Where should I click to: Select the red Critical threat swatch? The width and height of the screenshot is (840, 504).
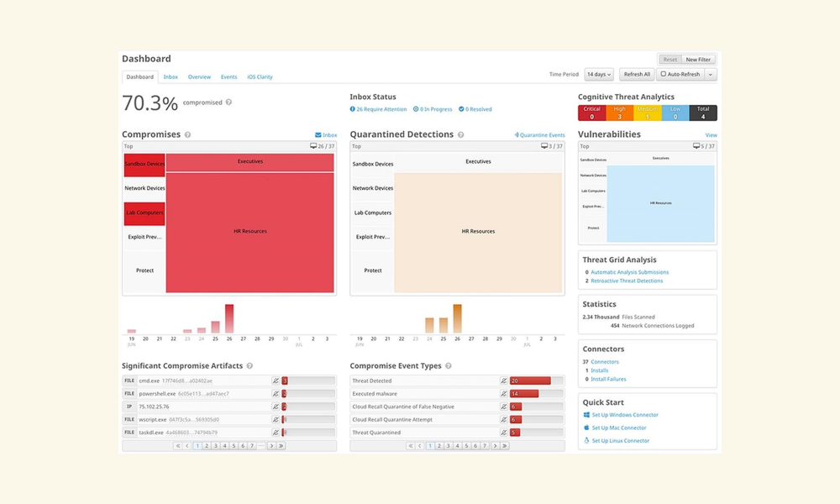(592, 113)
